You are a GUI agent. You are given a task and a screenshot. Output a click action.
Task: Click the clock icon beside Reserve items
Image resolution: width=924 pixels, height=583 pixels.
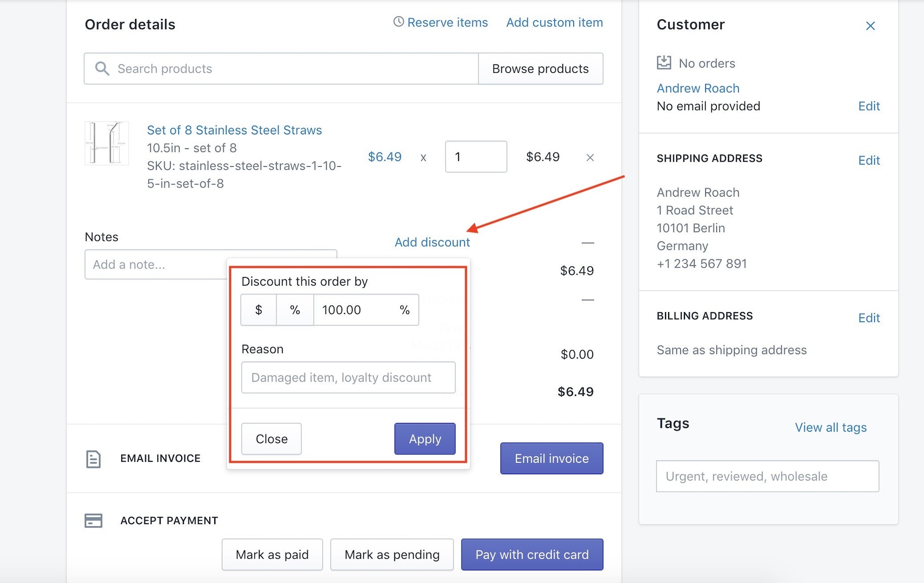click(399, 22)
